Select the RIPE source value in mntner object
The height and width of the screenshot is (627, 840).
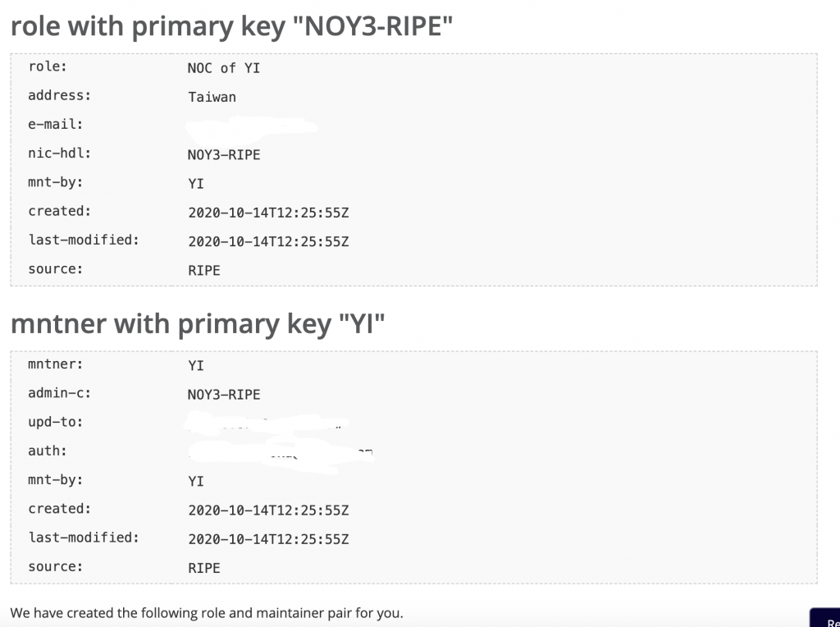(x=204, y=568)
